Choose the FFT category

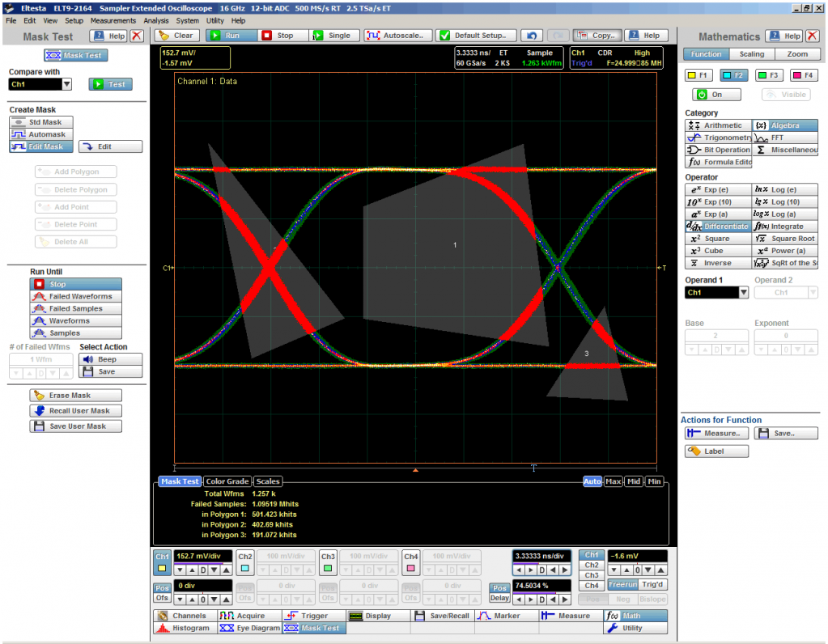[x=784, y=138]
